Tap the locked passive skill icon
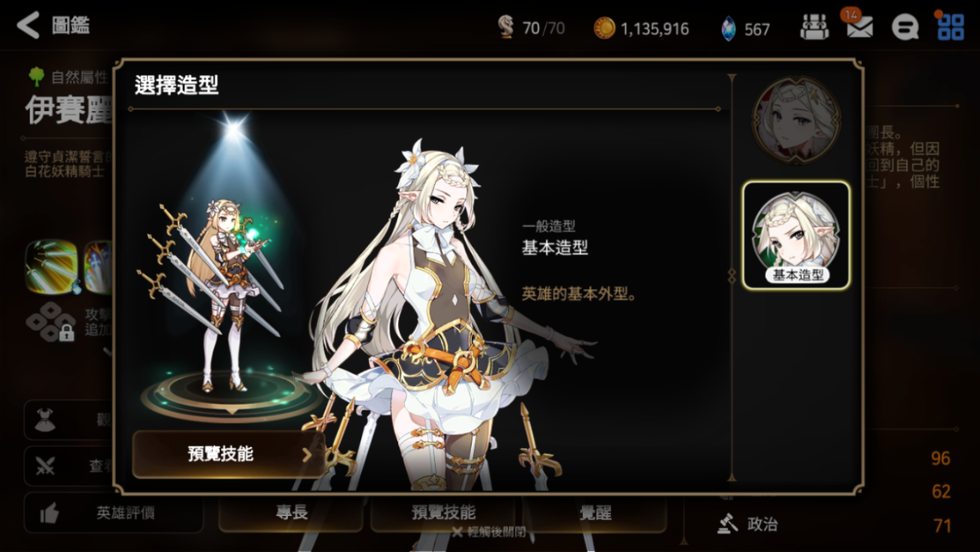Image resolution: width=980 pixels, height=552 pixels. (50, 322)
